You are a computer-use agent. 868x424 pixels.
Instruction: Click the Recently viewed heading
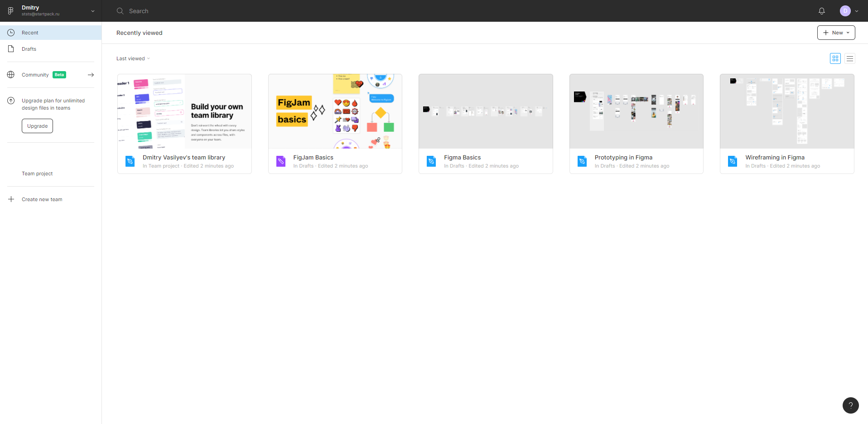point(140,33)
